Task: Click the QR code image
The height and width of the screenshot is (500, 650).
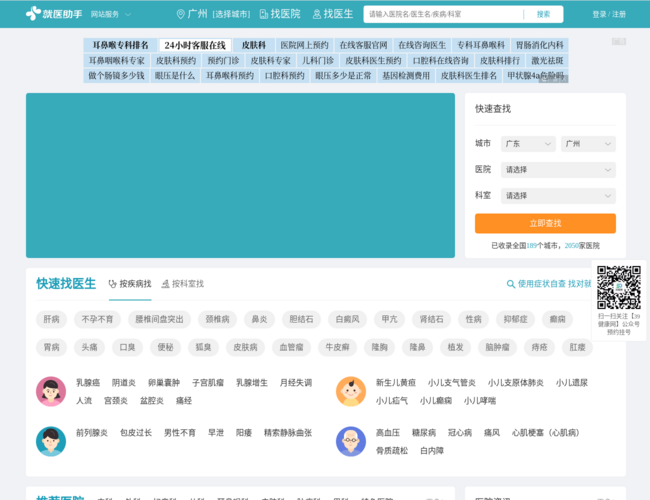Action: click(618, 287)
